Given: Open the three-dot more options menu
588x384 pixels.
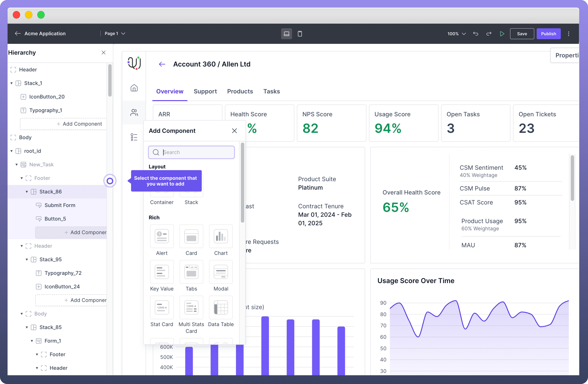Looking at the screenshot, I should coord(568,34).
